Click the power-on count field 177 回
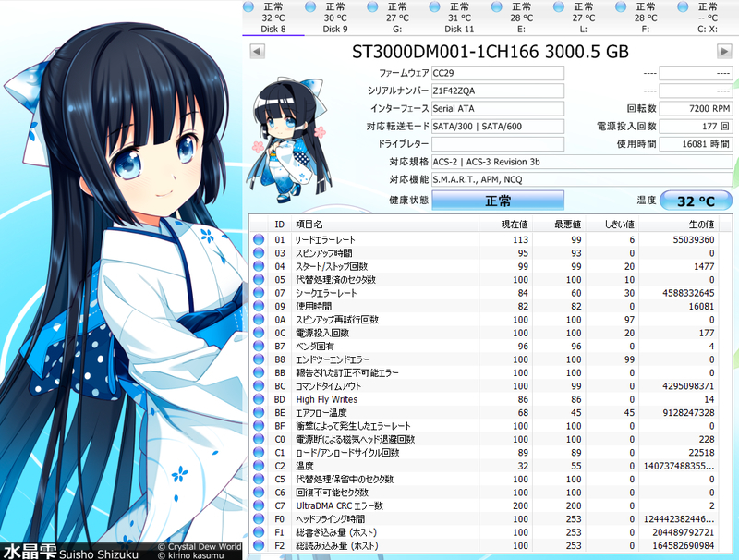 (x=696, y=126)
